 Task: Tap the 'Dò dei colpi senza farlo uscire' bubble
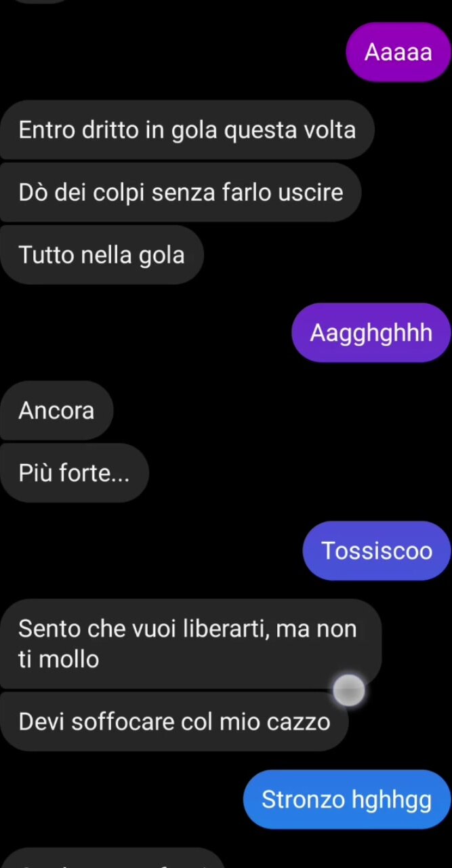(x=180, y=192)
